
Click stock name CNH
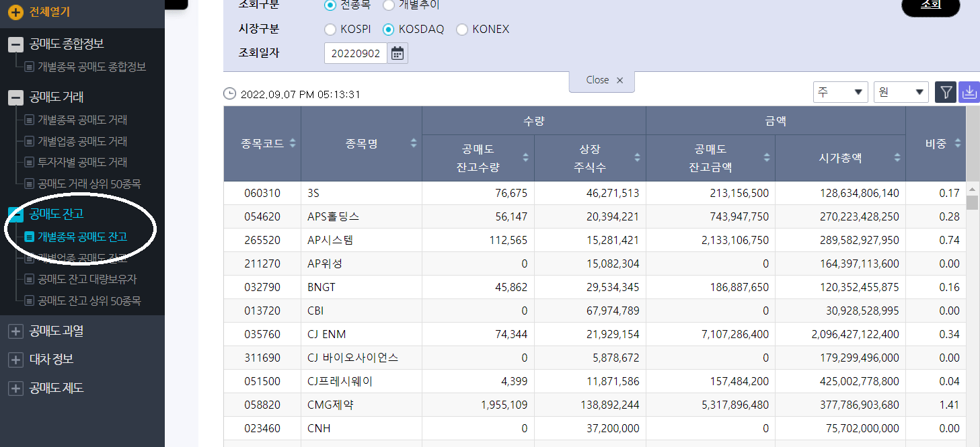[319, 428]
